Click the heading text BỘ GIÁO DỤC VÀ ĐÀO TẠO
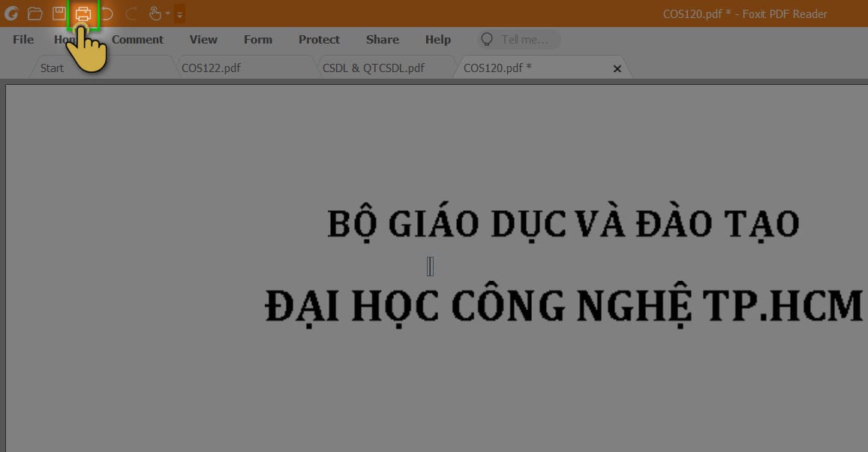 pos(563,224)
